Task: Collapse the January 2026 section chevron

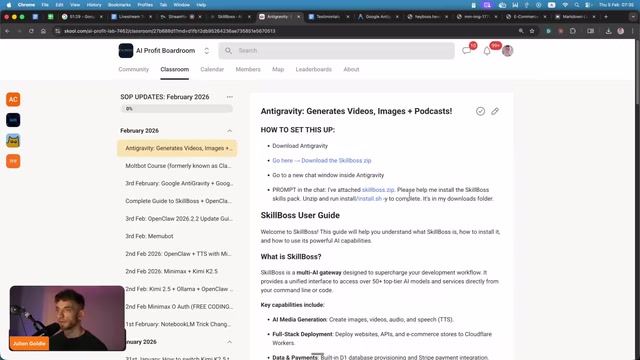Action: click(229, 342)
